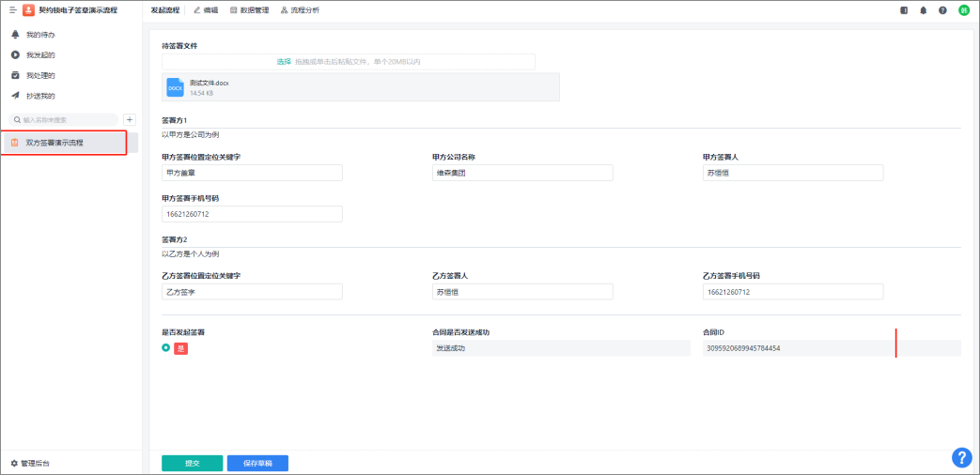Open the address book icon in top bar
Viewport: 980px width, 475px height.
[904, 10]
